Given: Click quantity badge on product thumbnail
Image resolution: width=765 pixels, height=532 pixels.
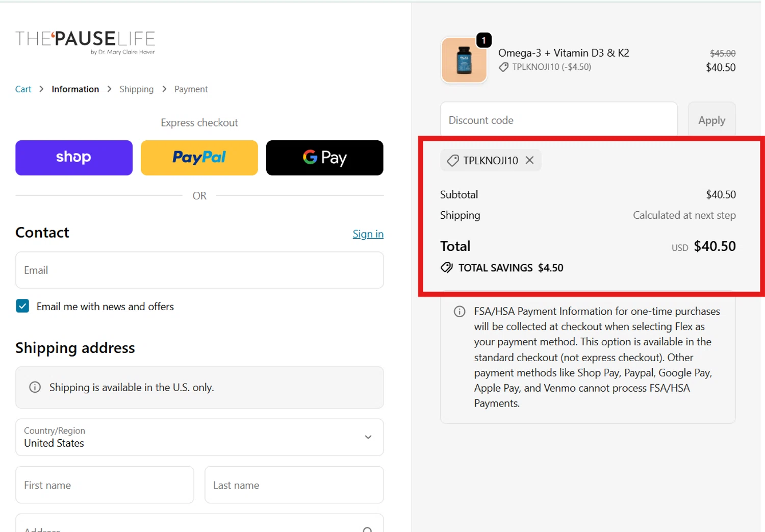Looking at the screenshot, I should point(483,40).
